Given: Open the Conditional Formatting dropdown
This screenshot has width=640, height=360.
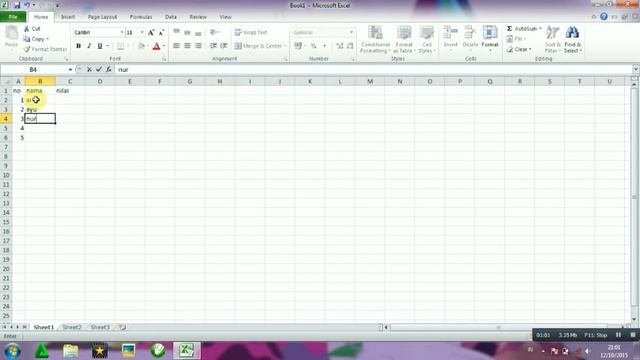Looking at the screenshot, I should (375, 39).
